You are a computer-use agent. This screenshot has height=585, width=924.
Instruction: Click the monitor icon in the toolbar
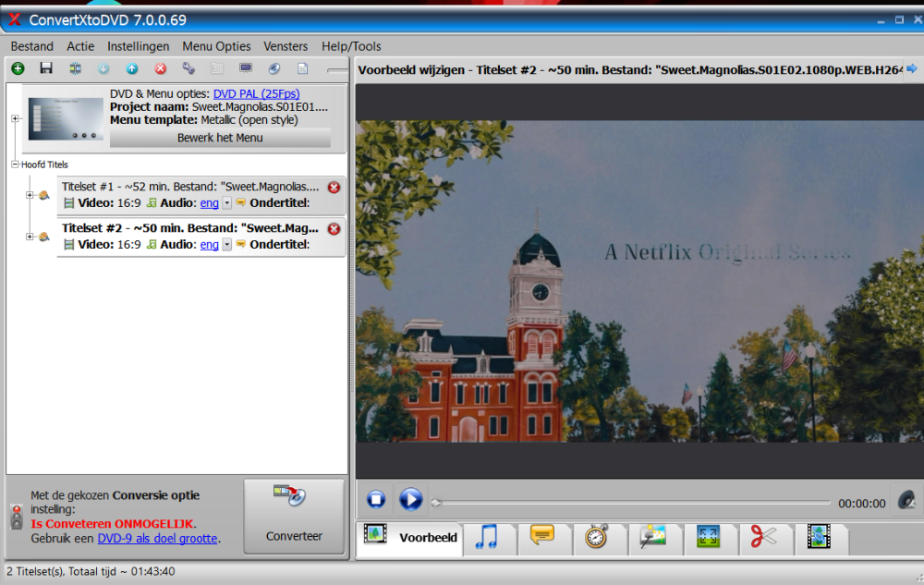246,68
